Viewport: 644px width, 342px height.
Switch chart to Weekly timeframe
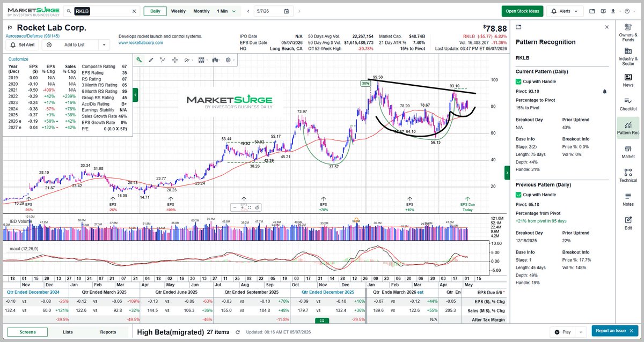coord(178,11)
